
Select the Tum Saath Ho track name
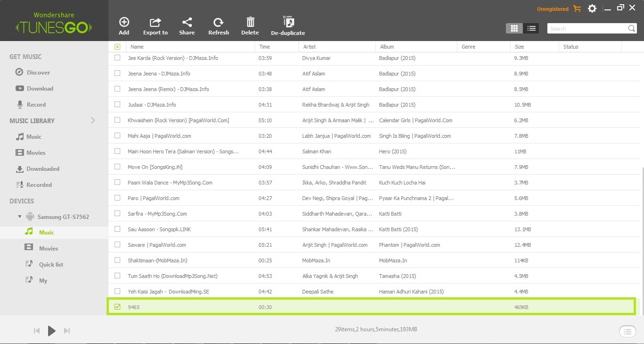(173, 276)
